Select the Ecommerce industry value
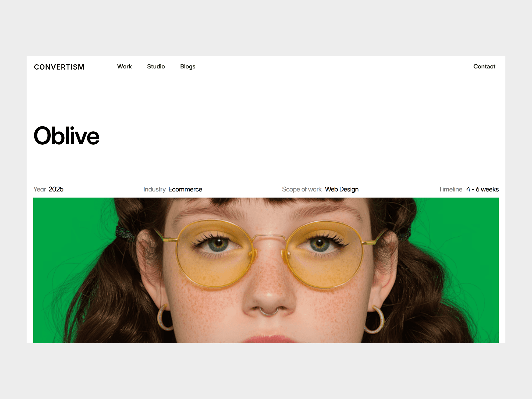The height and width of the screenshot is (399, 532). click(185, 189)
